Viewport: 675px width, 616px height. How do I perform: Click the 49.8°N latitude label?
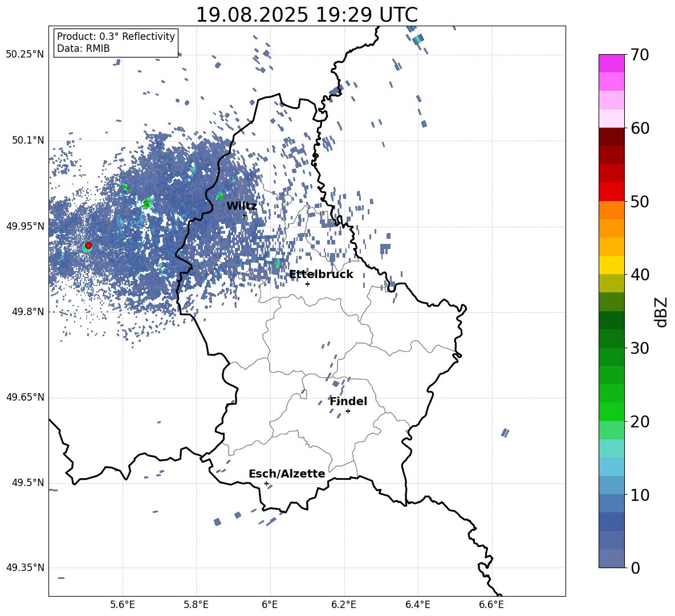27,312
